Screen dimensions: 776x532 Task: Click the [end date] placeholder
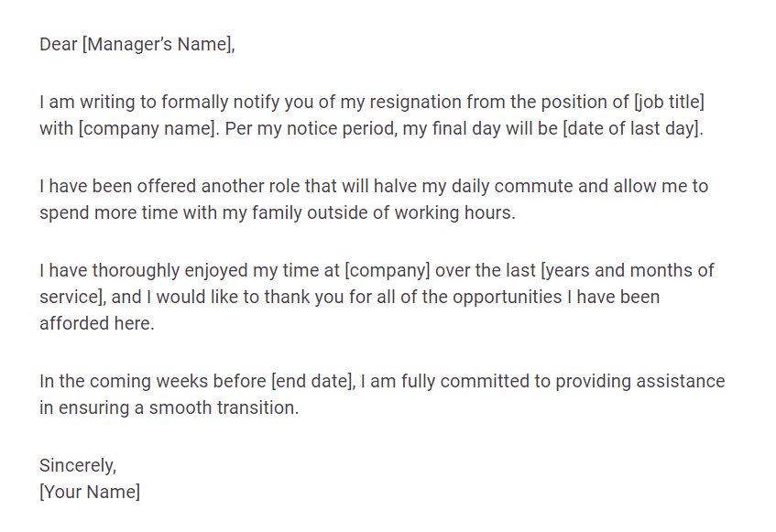click(x=311, y=381)
